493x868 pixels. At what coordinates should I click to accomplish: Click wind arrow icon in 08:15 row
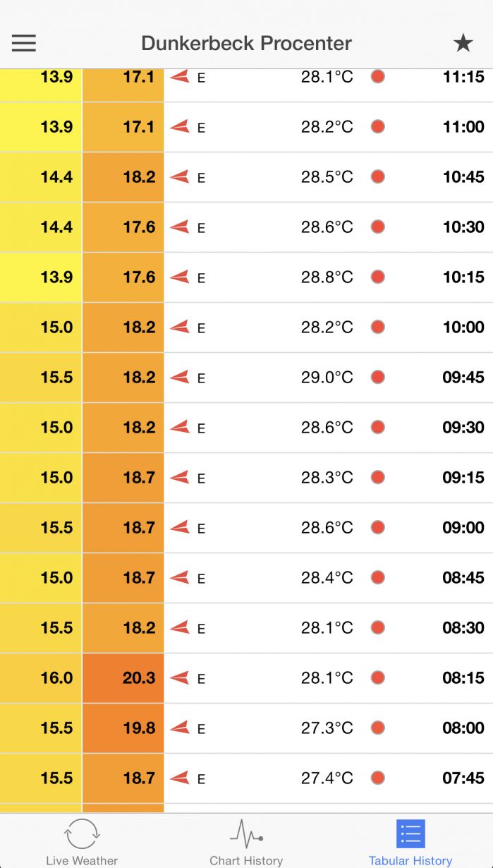(x=180, y=677)
